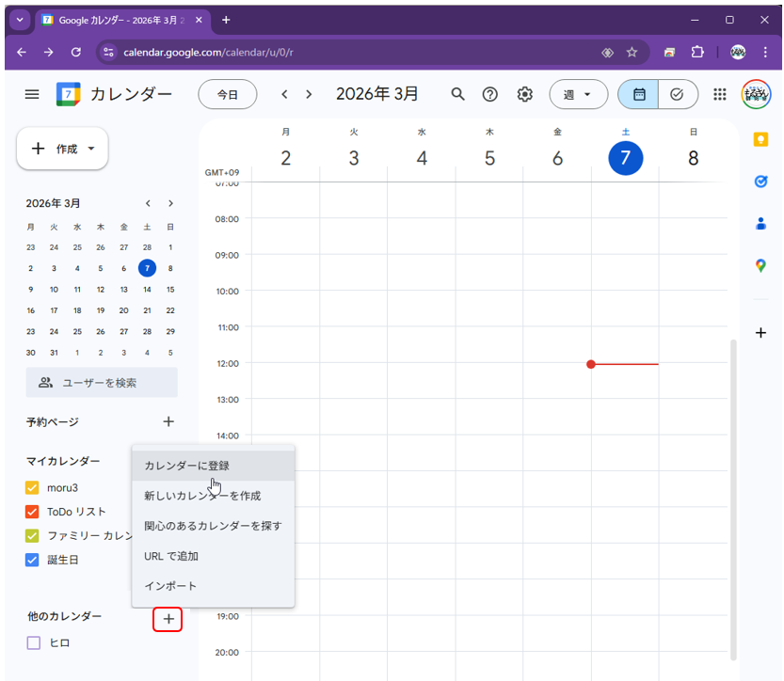Viewport: 784px width, 681px height.
Task: Click the search magnifier icon
Action: click(458, 94)
